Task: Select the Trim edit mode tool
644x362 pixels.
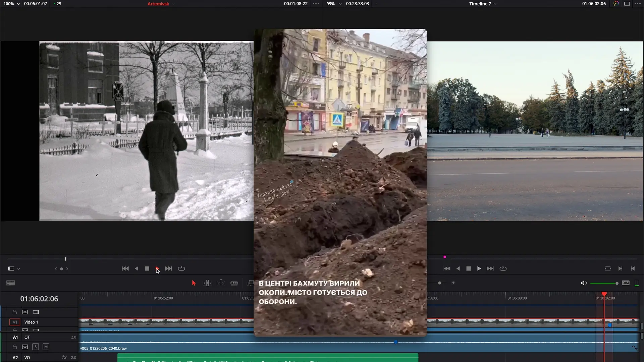Action: point(207,283)
